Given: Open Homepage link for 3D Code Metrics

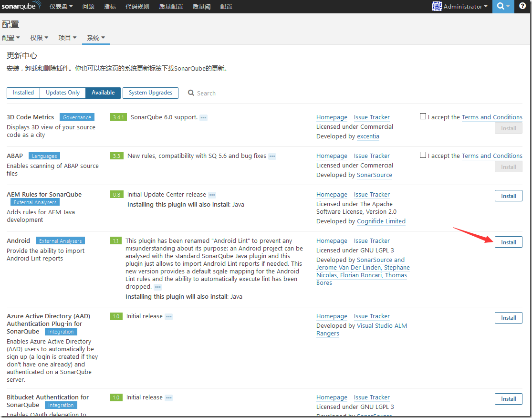Looking at the screenshot, I should [332, 117].
